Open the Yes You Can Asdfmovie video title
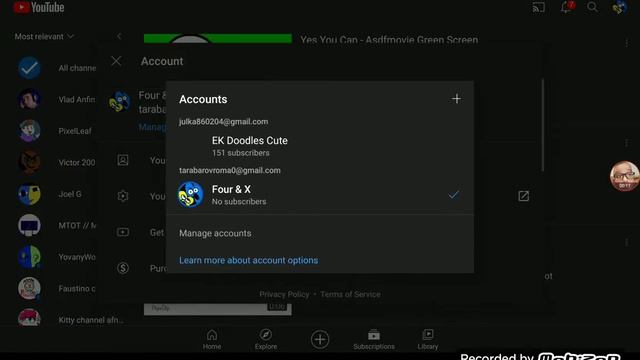 tap(389, 40)
